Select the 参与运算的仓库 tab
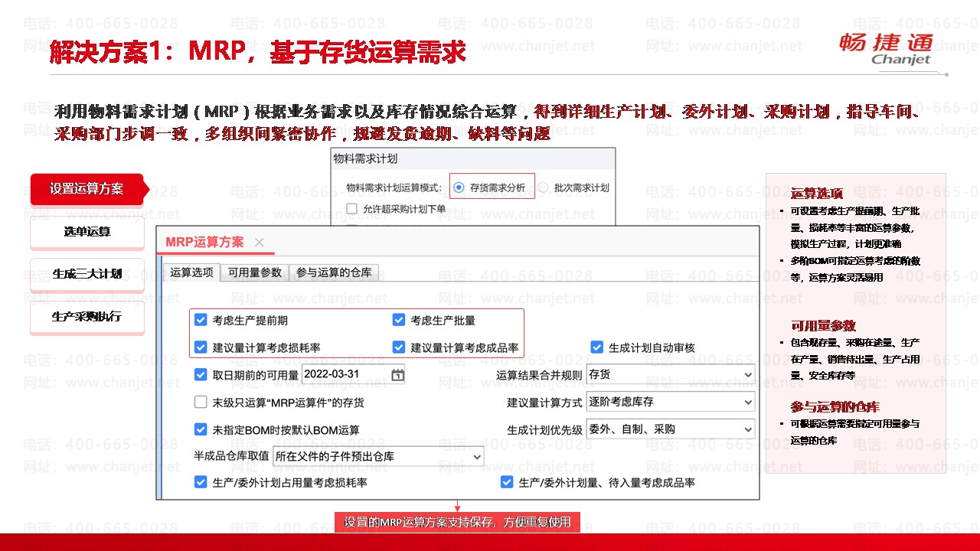Screen dimensions: 980x551 point(334,272)
